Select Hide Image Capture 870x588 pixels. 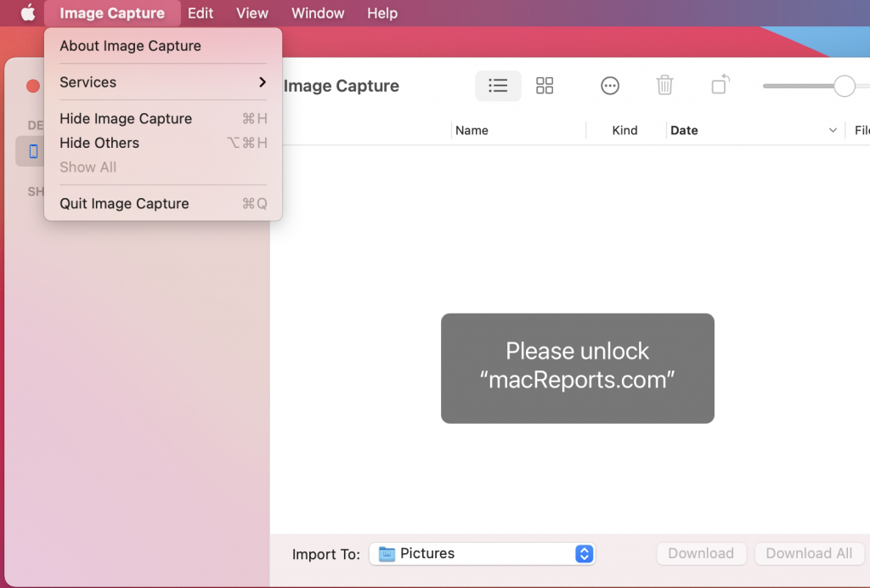click(x=163, y=119)
